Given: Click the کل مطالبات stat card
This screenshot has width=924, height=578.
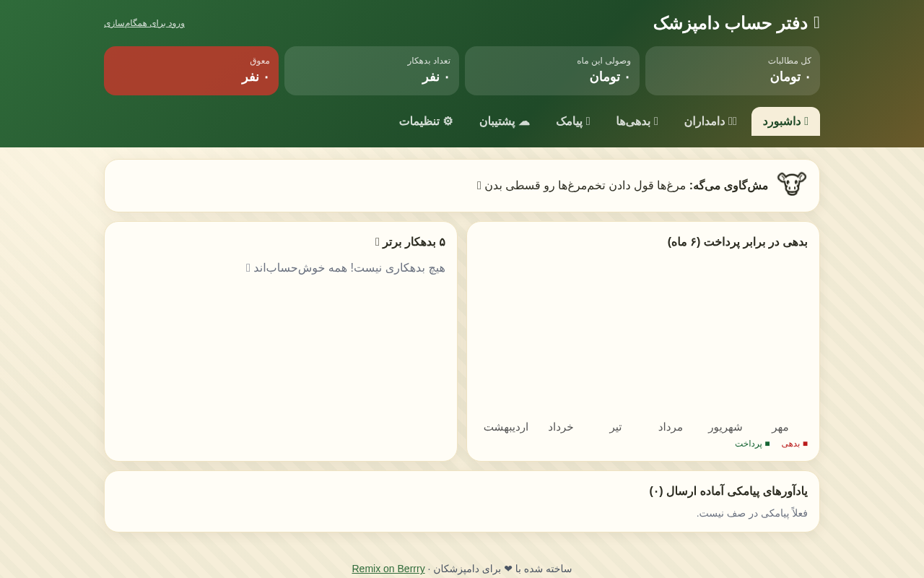Looking at the screenshot, I should click(x=733, y=71).
